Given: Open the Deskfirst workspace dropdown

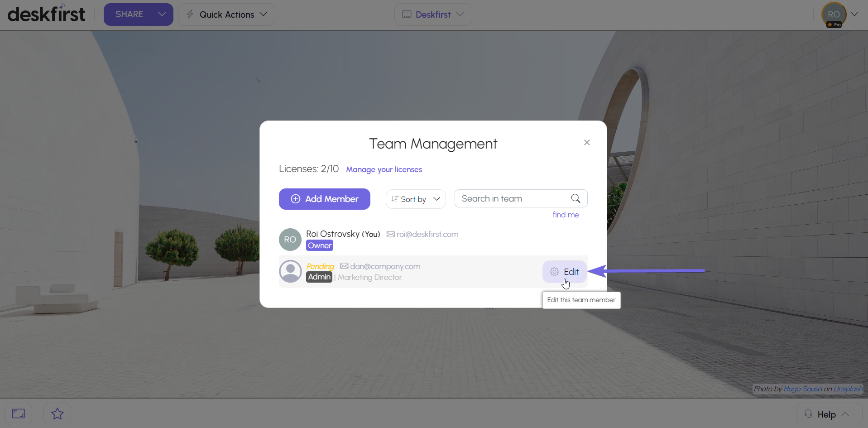Looking at the screenshot, I should point(433,14).
